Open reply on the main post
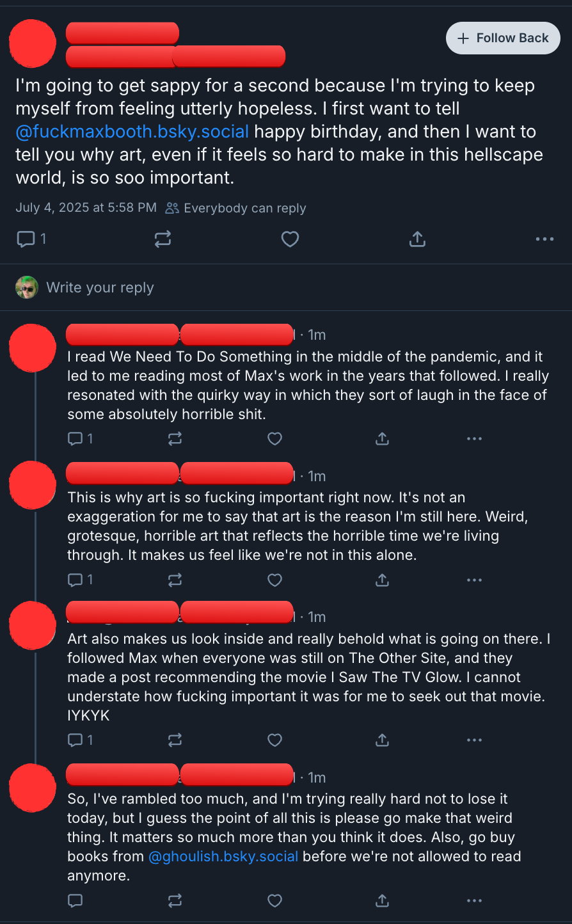Screen dimensions: 572x924 [x=26, y=239]
